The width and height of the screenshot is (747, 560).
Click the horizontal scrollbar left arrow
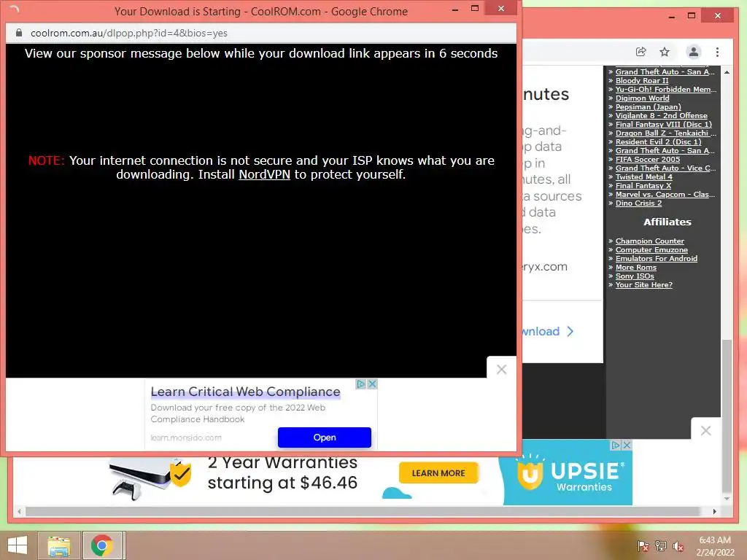[19, 511]
